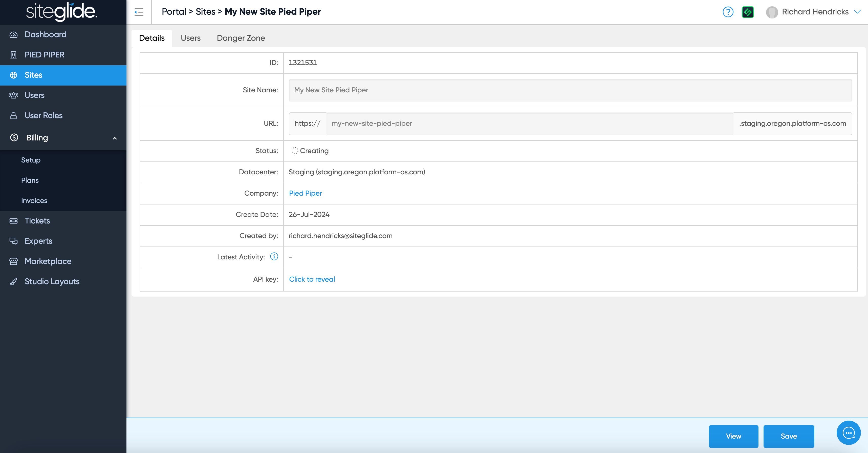Click the Creating status text
This screenshot has height=453, width=868.
[314, 151]
